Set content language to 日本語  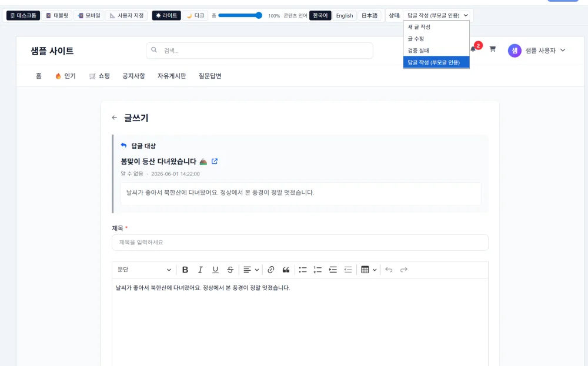pos(369,15)
